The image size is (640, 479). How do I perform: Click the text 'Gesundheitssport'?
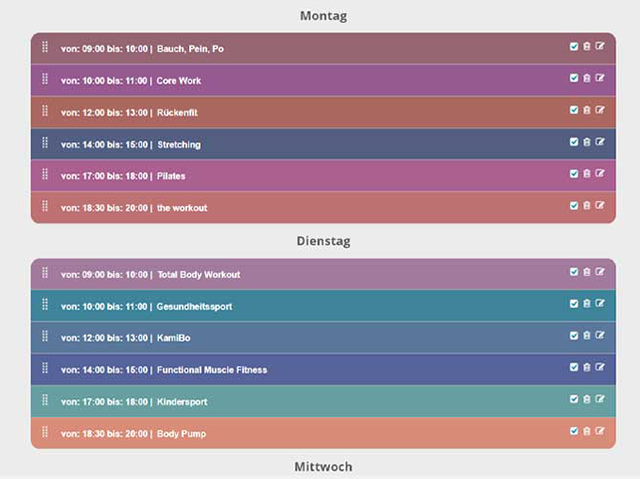coord(194,307)
